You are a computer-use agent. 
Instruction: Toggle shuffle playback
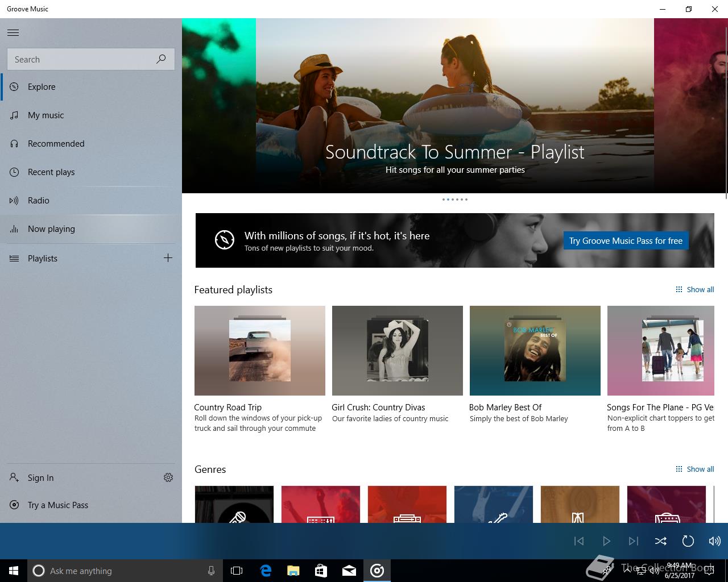660,541
